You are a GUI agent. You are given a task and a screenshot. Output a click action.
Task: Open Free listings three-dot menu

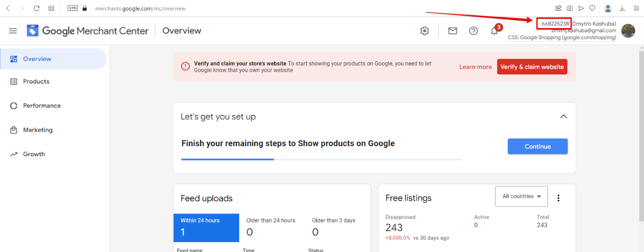(558, 198)
